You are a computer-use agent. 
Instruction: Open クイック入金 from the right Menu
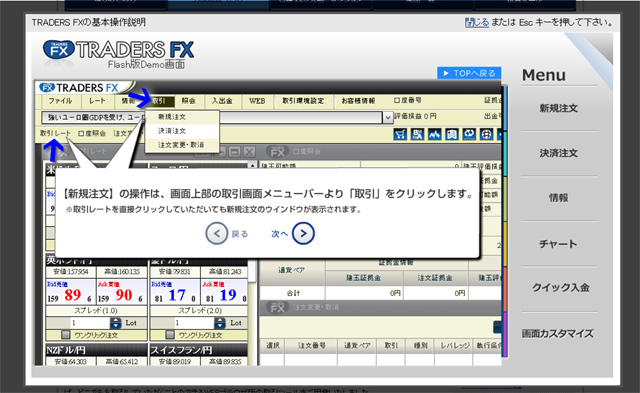560,287
